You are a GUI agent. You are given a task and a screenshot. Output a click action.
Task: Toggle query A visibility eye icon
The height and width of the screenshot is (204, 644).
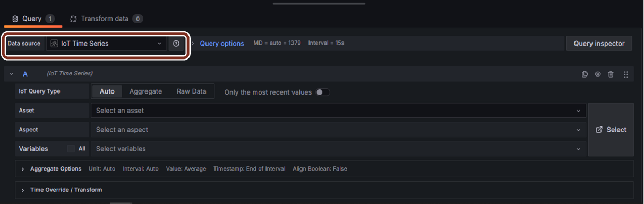click(x=598, y=74)
